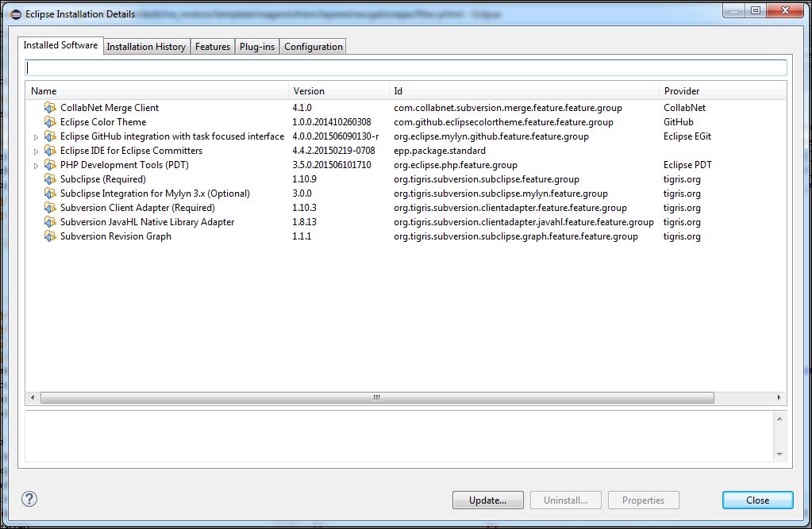Expand the Eclipse GitHub integration tree node
This screenshot has width=812, height=529.
36,137
